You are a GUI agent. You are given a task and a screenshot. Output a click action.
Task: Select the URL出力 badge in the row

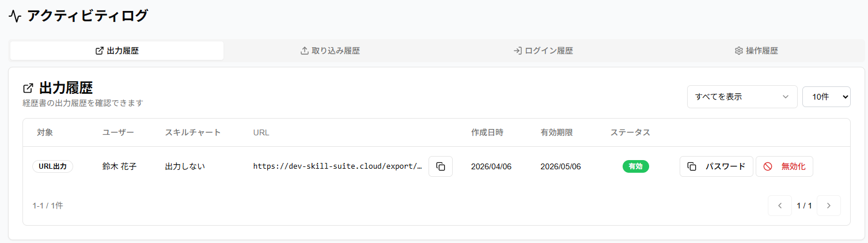click(x=52, y=166)
